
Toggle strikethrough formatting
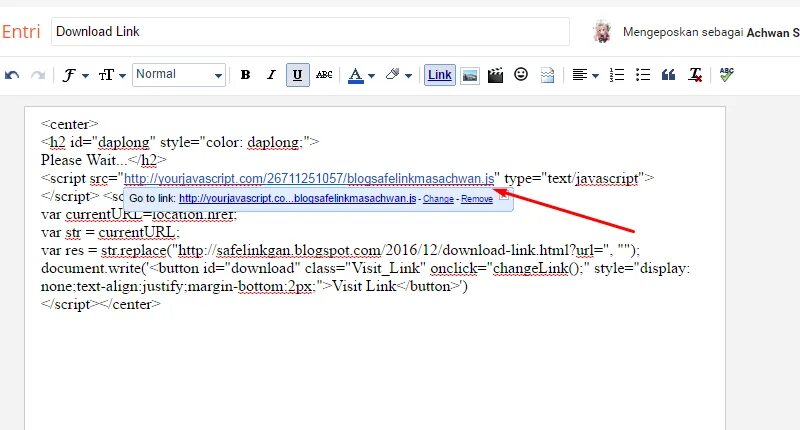(x=324, y=75)
